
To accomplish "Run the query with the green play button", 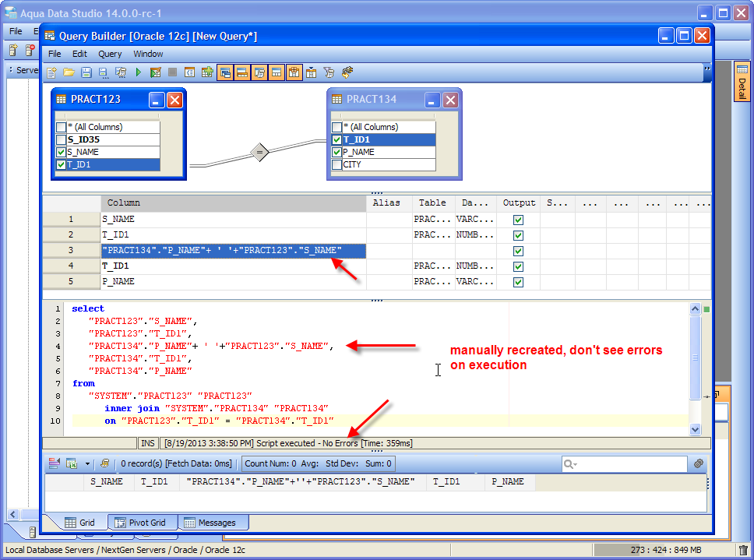I will pos(139,72).
